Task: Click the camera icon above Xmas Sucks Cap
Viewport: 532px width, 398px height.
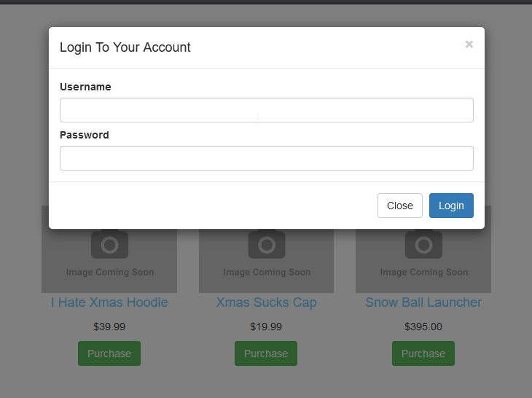Action: [x=266, y=244]
